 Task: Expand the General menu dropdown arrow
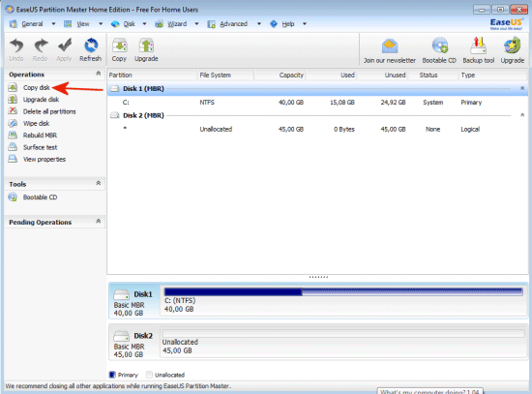53,24
